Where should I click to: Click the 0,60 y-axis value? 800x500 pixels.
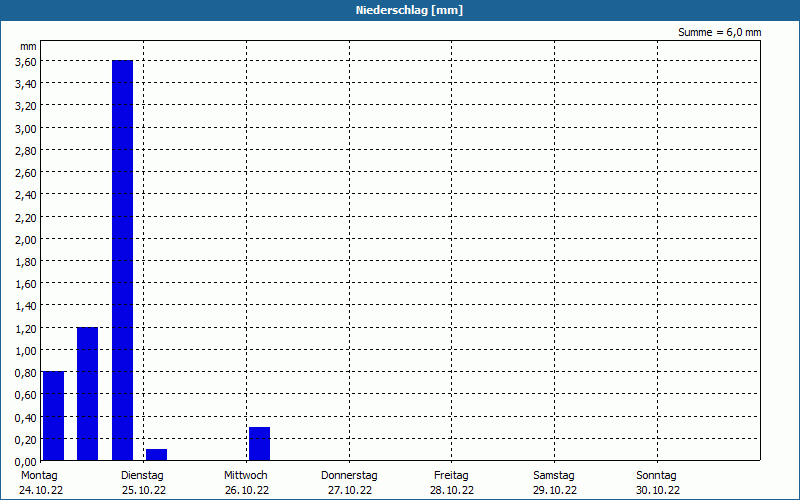(26, 395)
